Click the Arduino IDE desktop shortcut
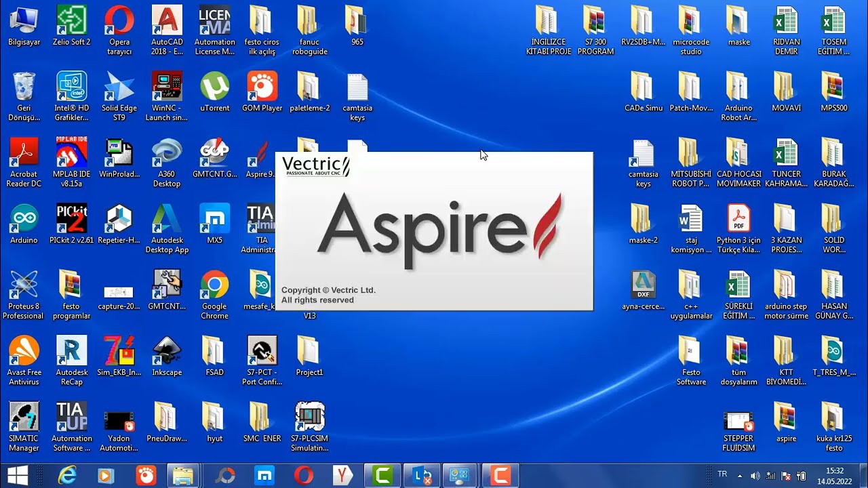868x488 pixels. 24,225
